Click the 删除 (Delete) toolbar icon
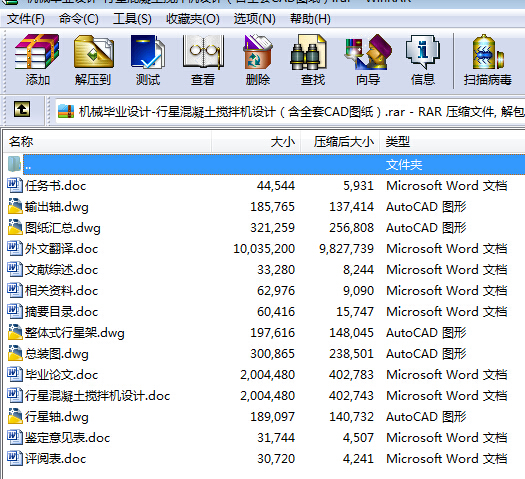Image resolution: width=525 pixels, height=479 pixels. [x=257, y=52]
